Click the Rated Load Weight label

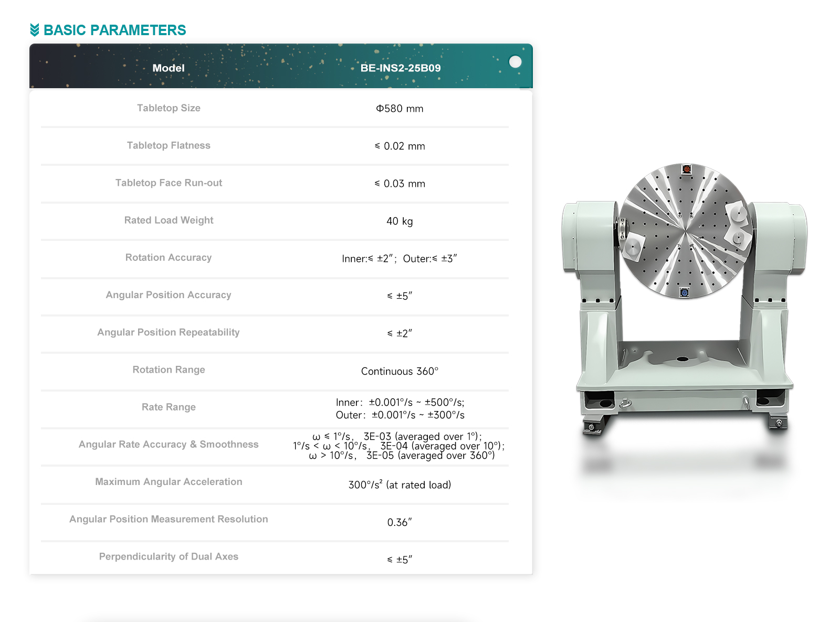point(169,220)
